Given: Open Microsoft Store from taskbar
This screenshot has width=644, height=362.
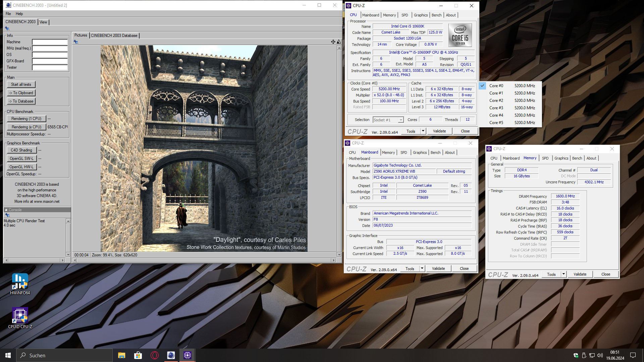Looking at the screenshot, I should point(138,355).
